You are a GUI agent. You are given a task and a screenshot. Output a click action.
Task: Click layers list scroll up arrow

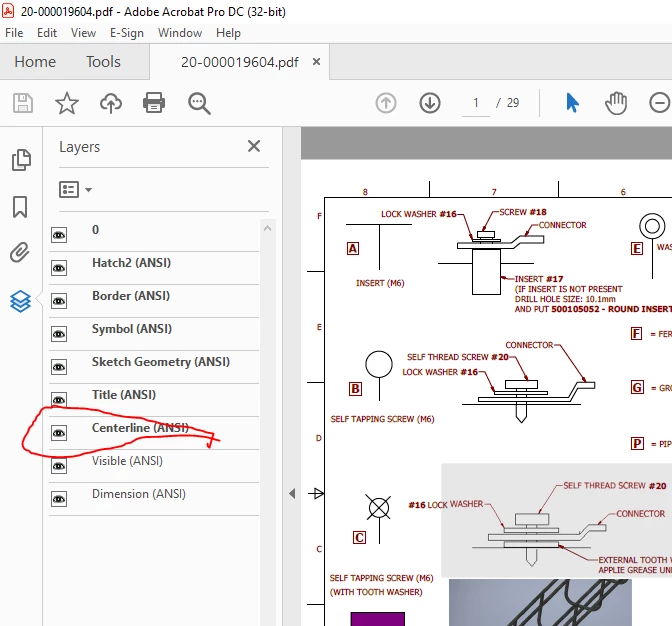coord(267,228)
